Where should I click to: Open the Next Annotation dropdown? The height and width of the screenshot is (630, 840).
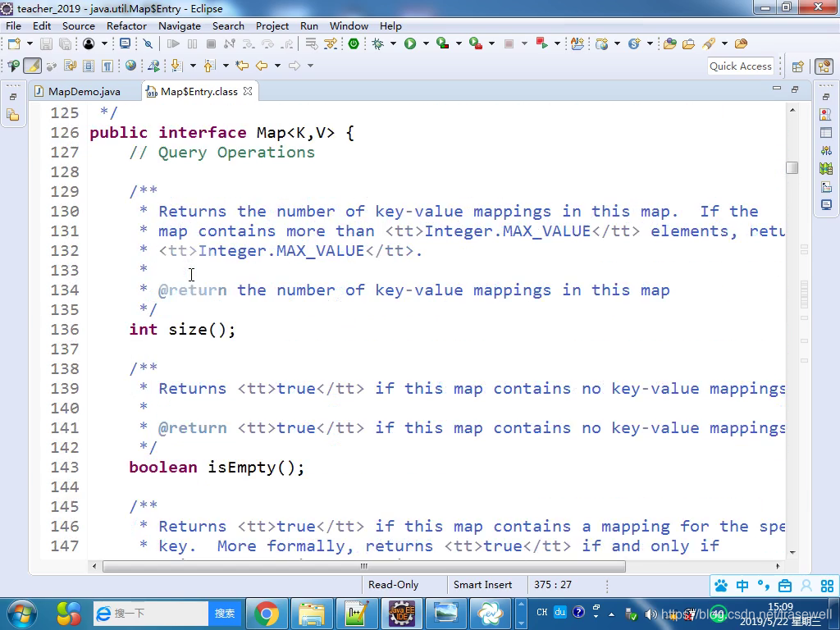(x=193, y=66)
